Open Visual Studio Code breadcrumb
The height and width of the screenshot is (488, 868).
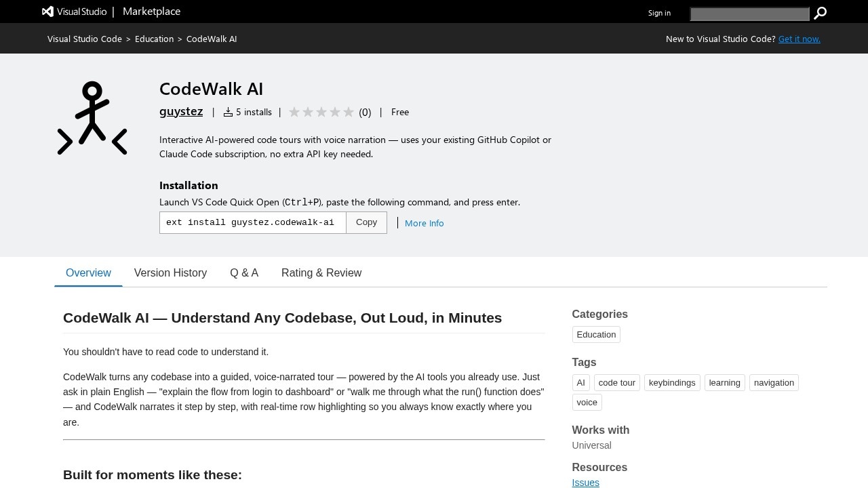pyautogui.click(x=85, y=39)
